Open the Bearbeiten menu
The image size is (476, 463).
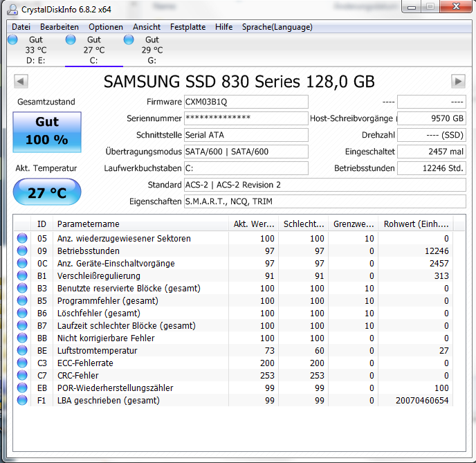coord(59,27)
